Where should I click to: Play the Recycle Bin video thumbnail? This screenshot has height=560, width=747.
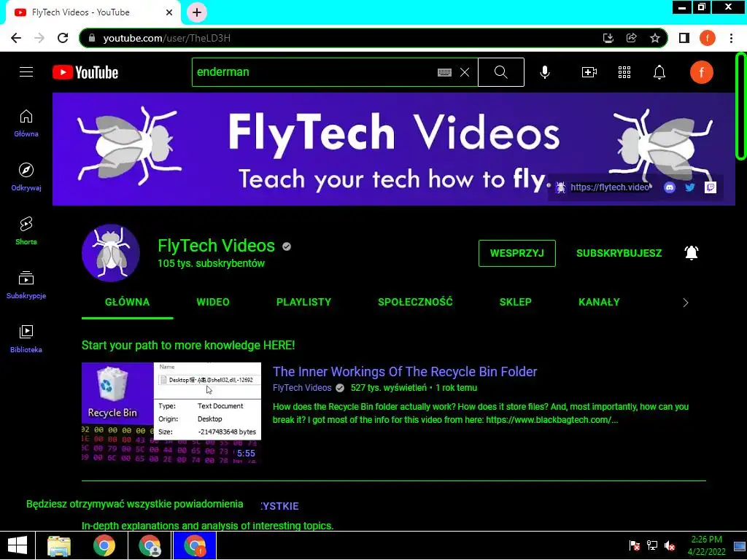pyautogui.click(x=171, y=413)
